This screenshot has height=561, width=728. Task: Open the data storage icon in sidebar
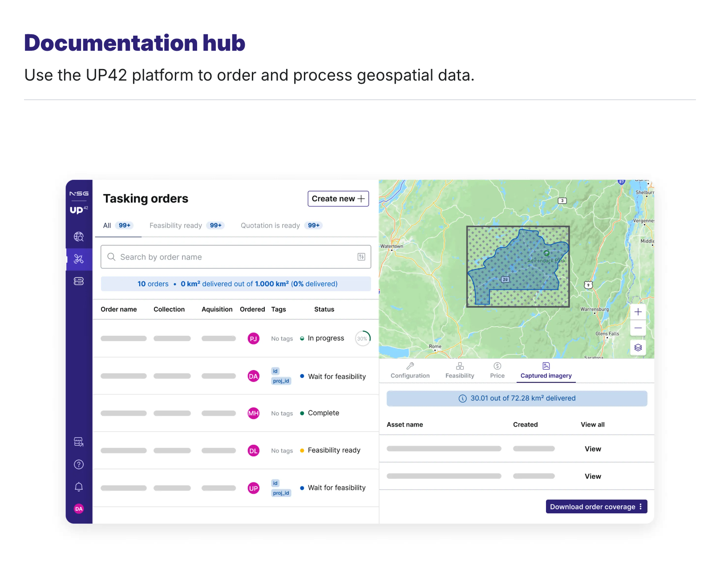[x=79, y=281]
